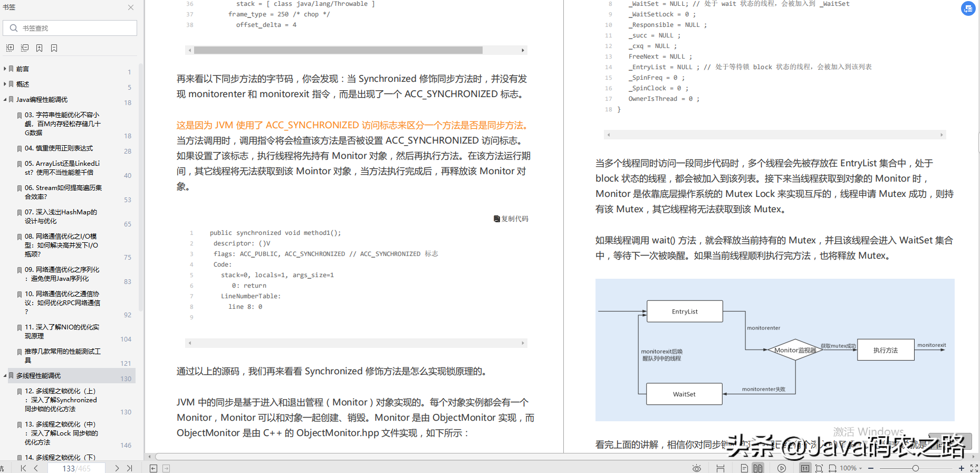Toggle eye protection mode icon

point(697,468)
